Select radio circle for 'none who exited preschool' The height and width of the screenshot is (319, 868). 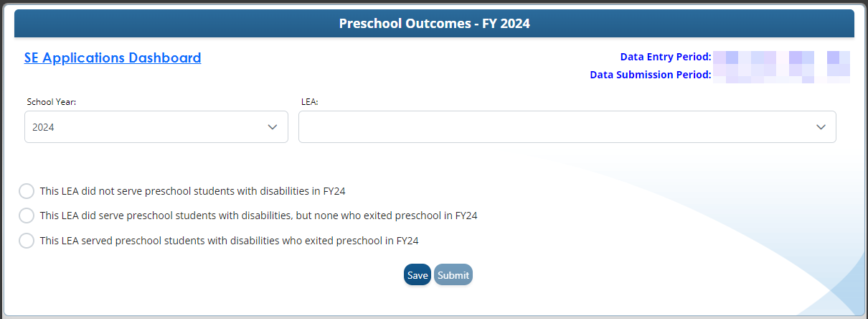[x=27, y=216]
